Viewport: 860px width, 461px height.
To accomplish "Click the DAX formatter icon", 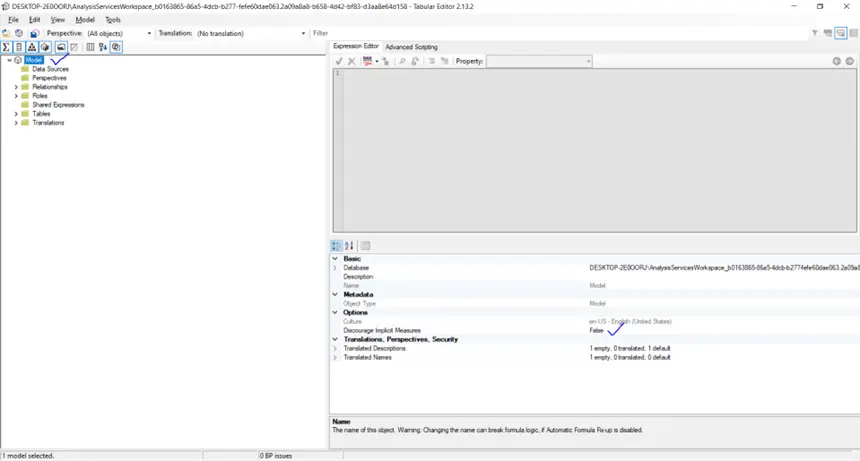I will click(367, 61).
